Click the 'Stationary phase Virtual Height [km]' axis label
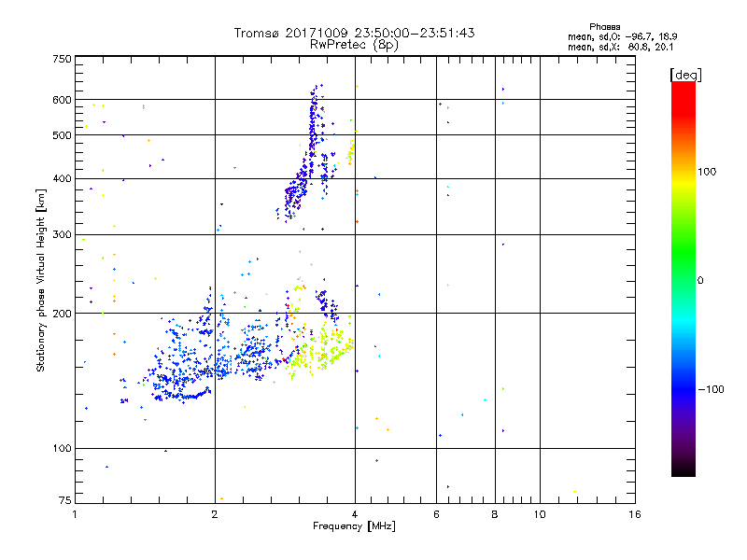 pyautogui.click(x=41, y=281)
